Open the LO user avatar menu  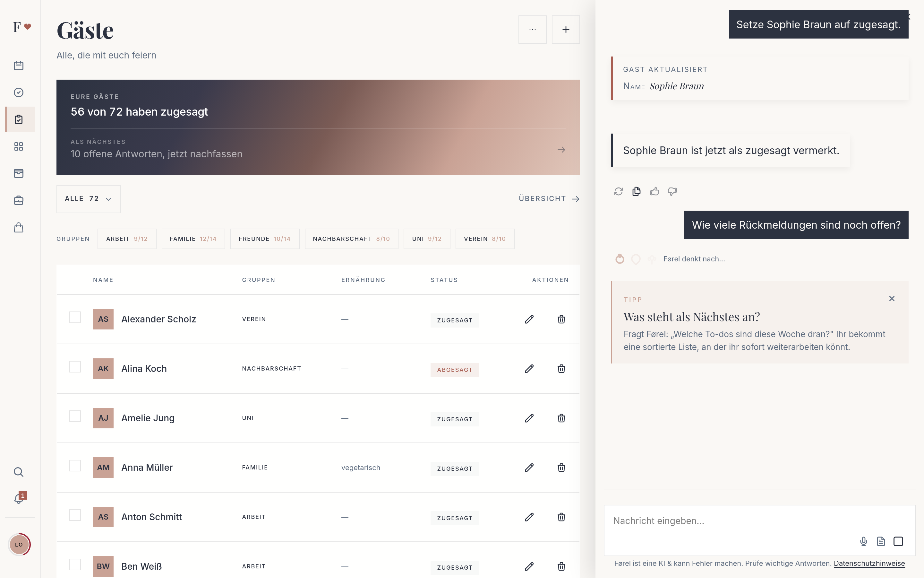pyautogui.click(x=19, y=544)
